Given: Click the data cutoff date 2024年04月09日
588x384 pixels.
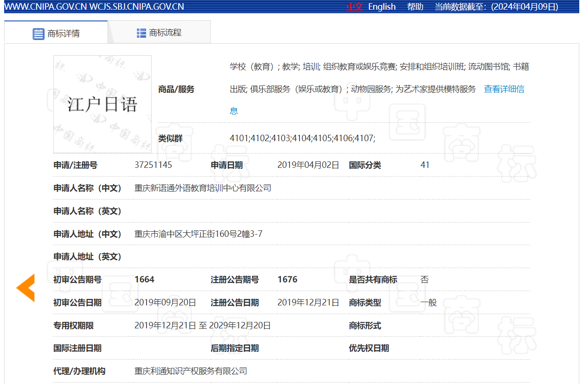Looking at the screenshot, I should click(x=525, y=6).
